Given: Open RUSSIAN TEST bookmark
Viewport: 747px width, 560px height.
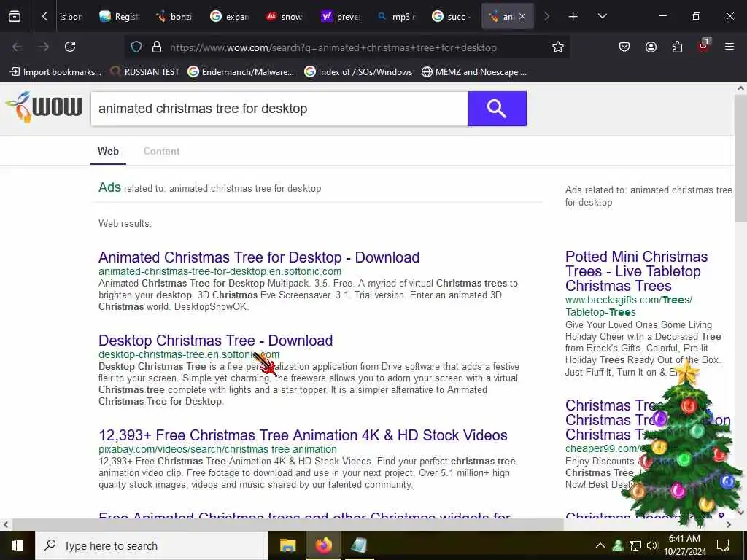Looking at the screenshot, I should point(144,72).
